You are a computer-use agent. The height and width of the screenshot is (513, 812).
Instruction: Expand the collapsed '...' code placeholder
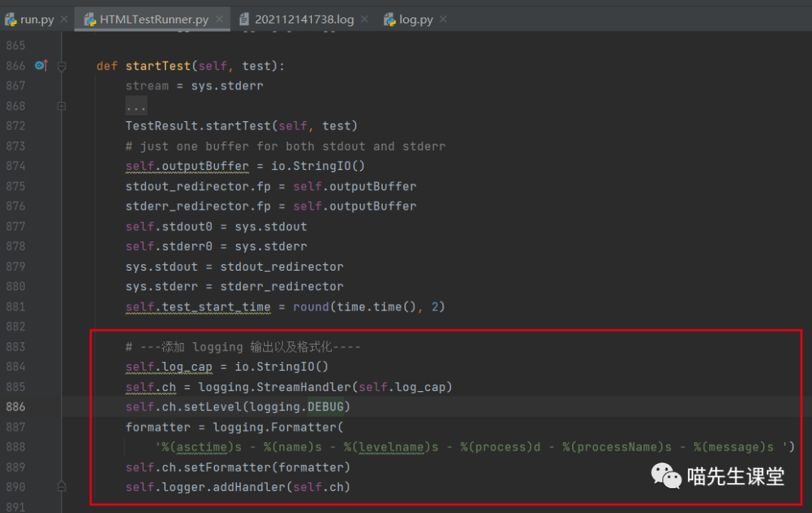click(136, 107)
